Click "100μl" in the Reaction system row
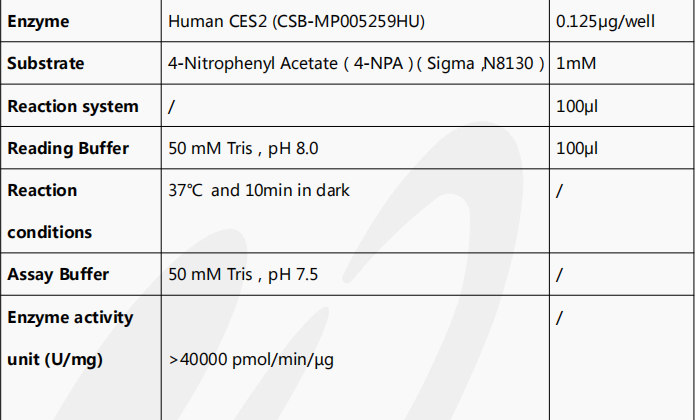 pos(577,106)
